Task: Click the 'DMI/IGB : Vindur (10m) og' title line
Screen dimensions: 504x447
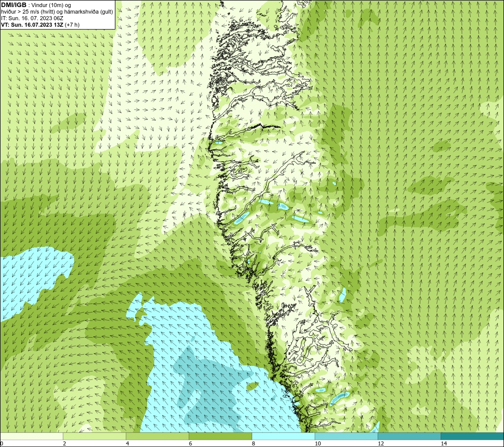Action: pyautogui.click(x=36, y=5)
